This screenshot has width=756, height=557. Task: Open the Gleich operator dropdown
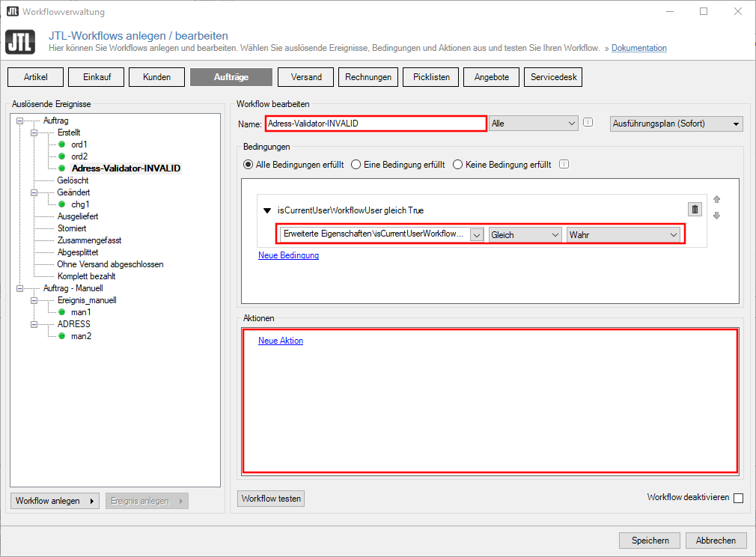[x=525, y=235]
